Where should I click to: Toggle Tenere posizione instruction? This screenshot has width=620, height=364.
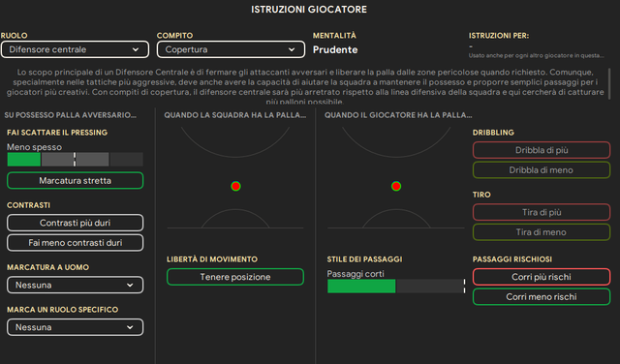click(235, 277)
